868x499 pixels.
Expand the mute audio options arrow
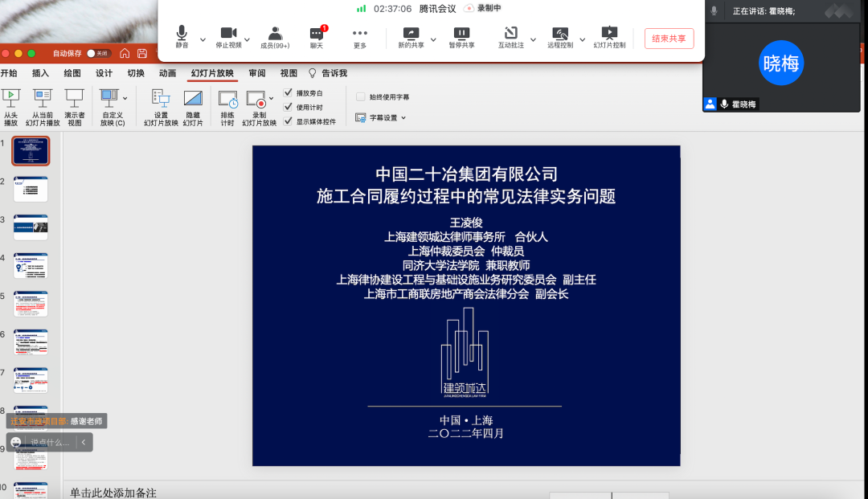203,40
